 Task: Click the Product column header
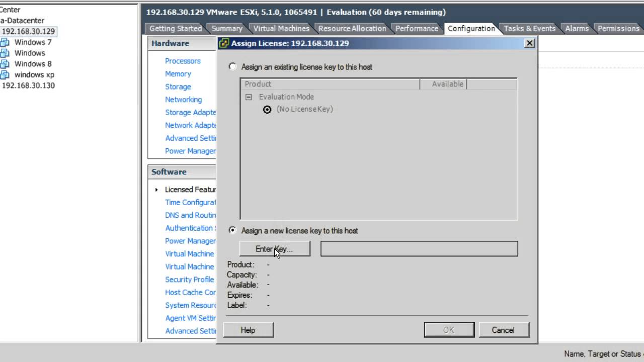tap(330, 84)
